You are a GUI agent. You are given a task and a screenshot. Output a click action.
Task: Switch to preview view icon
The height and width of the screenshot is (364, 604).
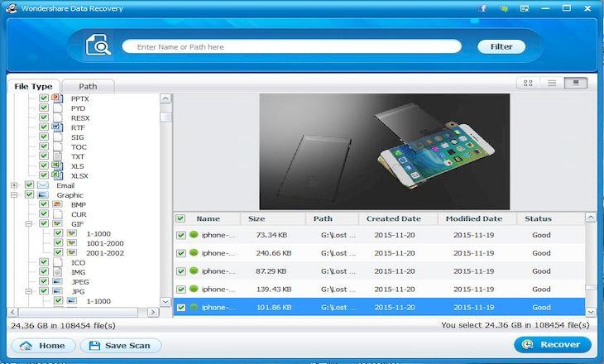tap(576, 83)
